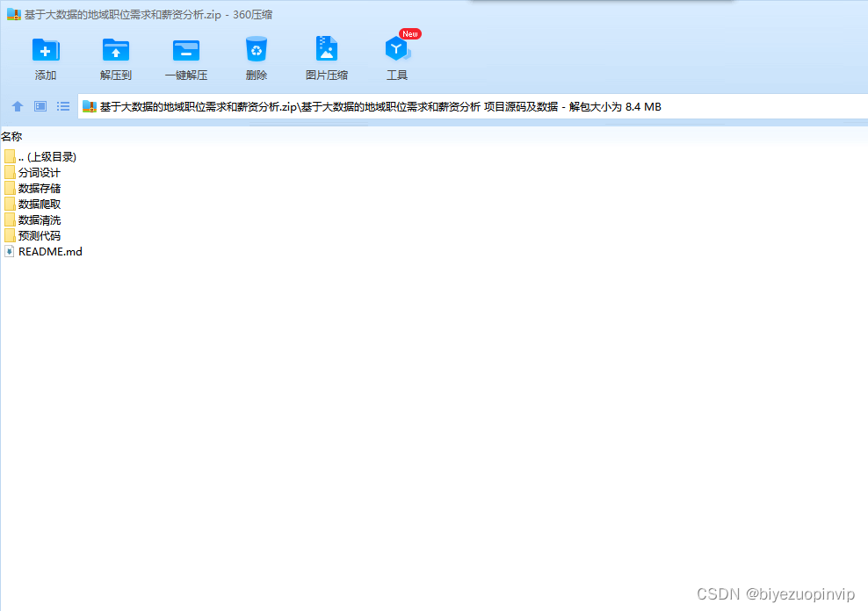Click the zip archive icon in the address bar
Screen dimensions: 868x611
pos(88,106)
